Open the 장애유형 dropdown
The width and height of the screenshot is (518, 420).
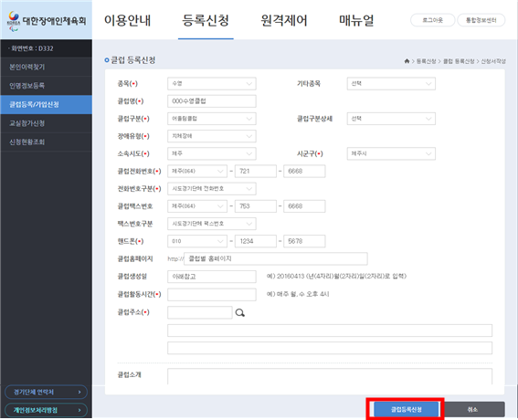click(x=212, y=136)
